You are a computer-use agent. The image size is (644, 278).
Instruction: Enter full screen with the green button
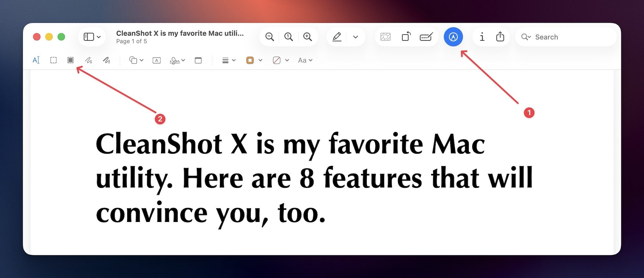[x=61, y=37]
